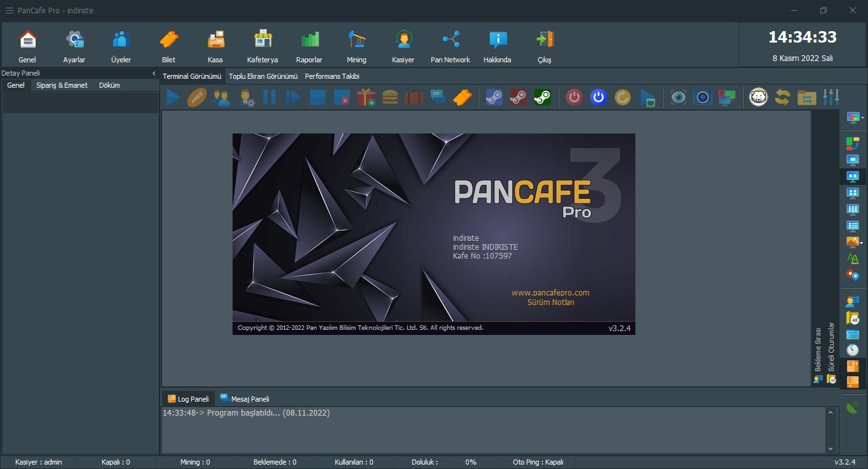Click the font size AA icon in sidebar
The width and height of the screenshot is (868, 469).
pyautogui.click(x=853, y=259)
